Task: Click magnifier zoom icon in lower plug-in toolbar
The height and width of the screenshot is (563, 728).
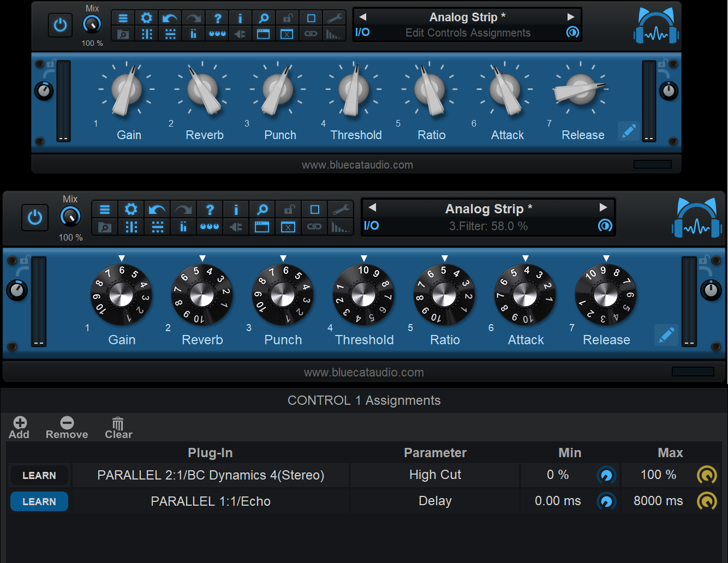Action: click(262, 209)
